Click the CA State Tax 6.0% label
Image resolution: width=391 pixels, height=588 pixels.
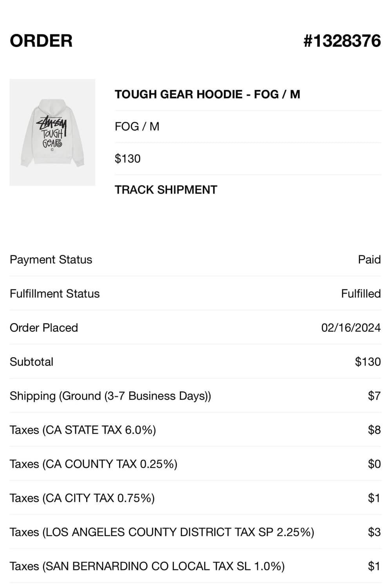(x=83, y=430)
